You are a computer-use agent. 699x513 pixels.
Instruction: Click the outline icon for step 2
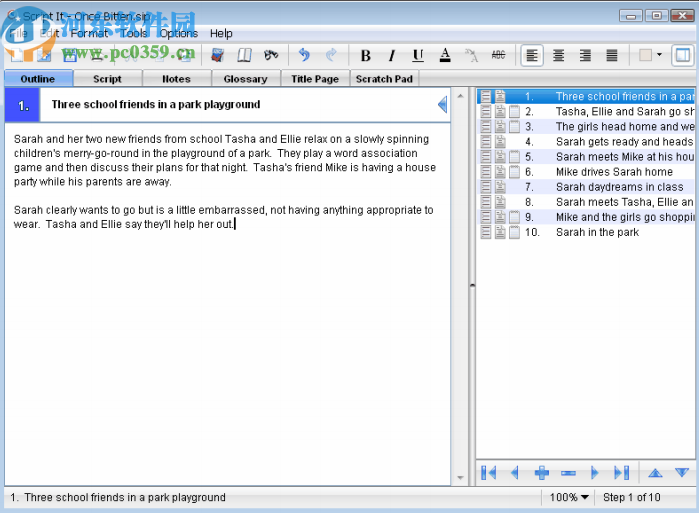(486, 111)
